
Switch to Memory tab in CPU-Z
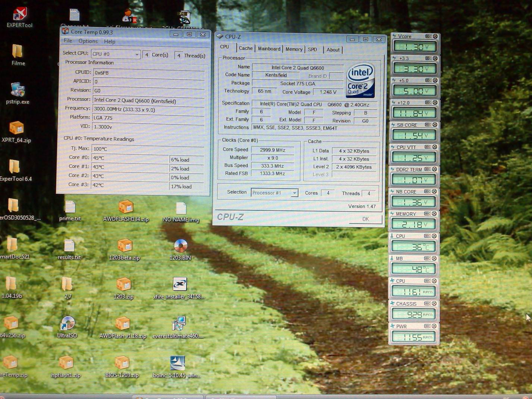[294, 49]
